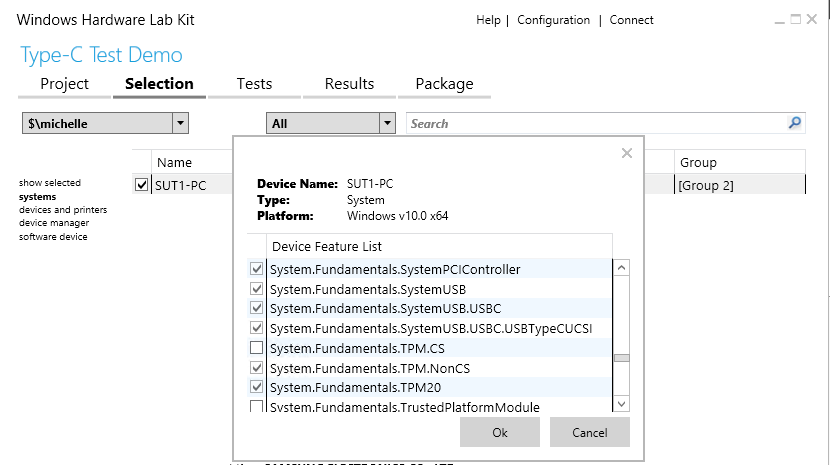Viewport: 830px width, 465px height.
Task: Open the Results tab
Action: tap(349, 84)
